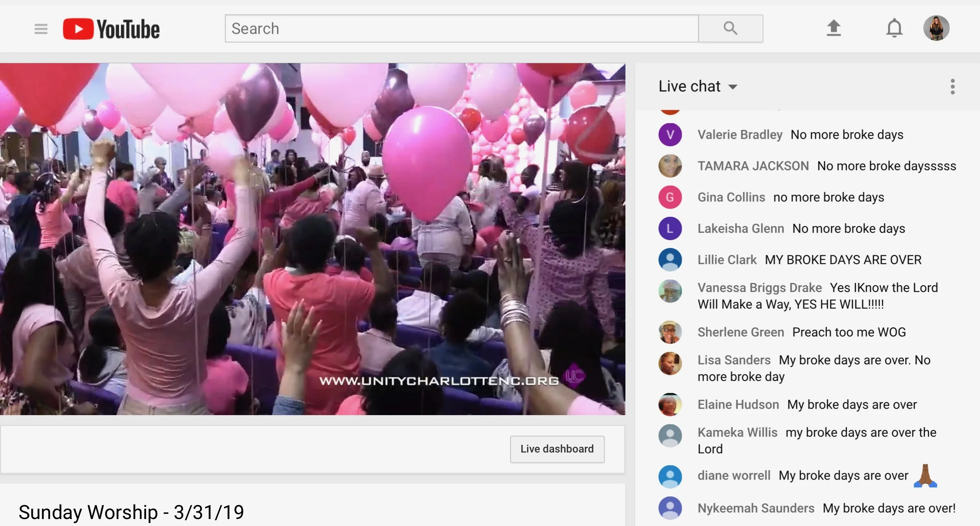Click Gina Collins' pink G avatar
This screenshot has width=980, height=526.
click(670, 197)
